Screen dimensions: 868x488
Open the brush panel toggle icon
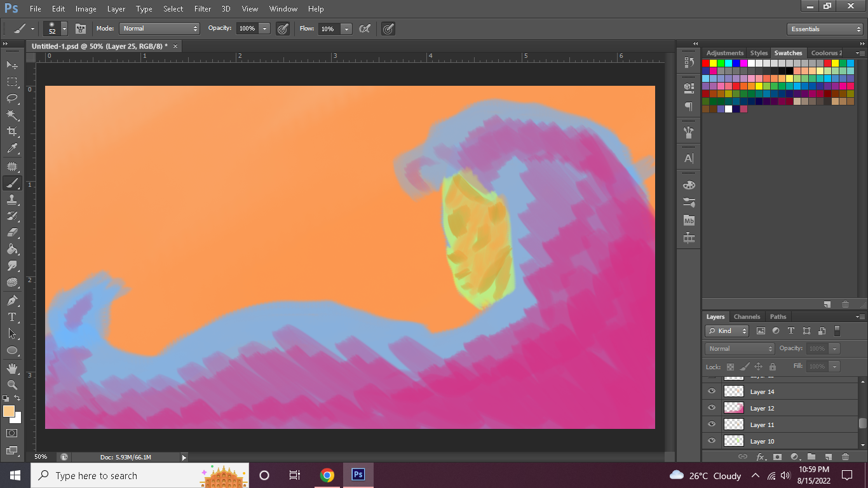click(81, 29)
